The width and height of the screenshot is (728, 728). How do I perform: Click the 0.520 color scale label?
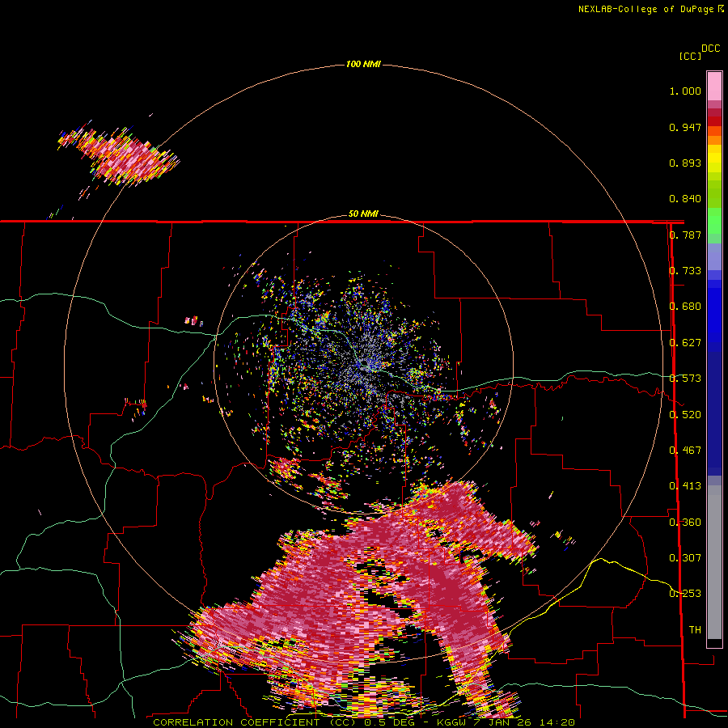click(x=685, y=415)
